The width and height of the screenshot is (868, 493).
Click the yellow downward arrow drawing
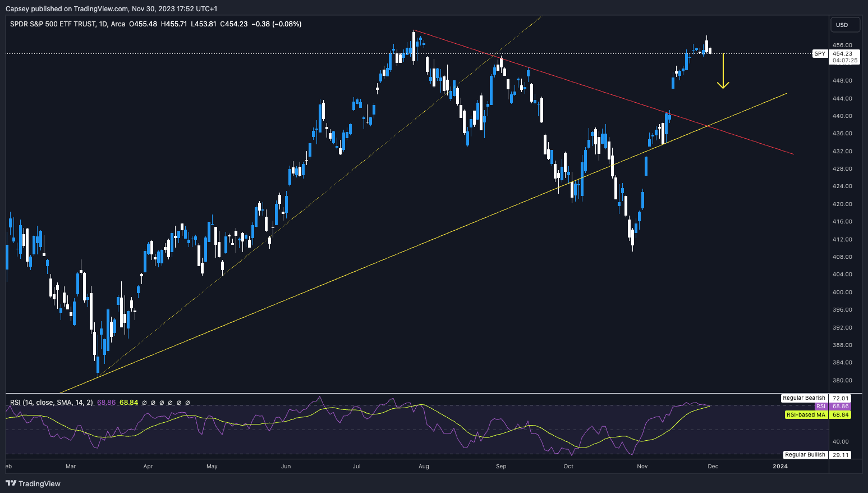723,71
